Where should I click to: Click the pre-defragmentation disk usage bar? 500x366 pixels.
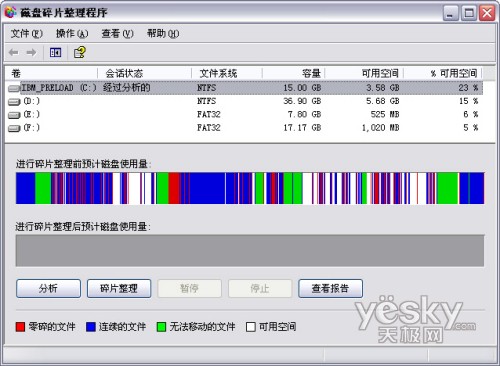(250, 188)
